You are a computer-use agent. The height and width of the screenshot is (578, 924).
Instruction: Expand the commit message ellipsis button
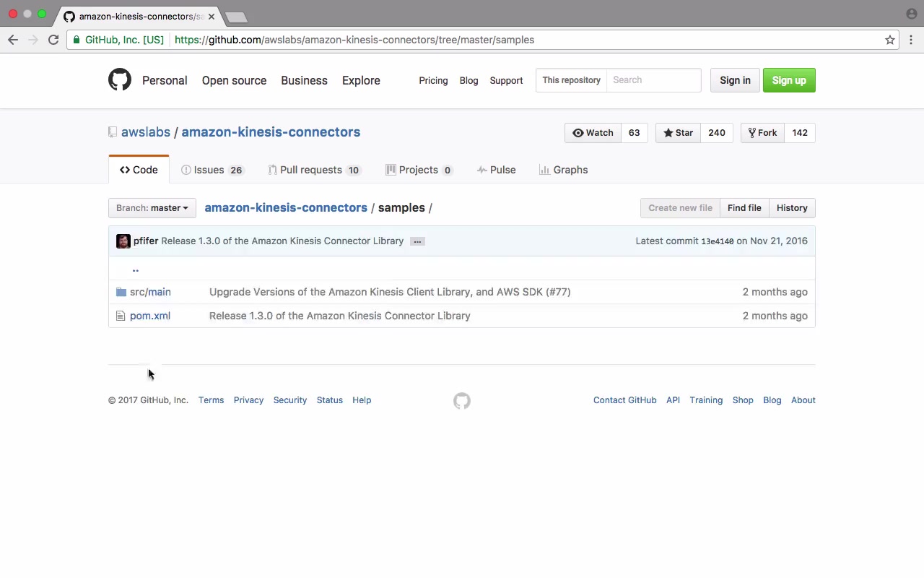coord(417,241)
